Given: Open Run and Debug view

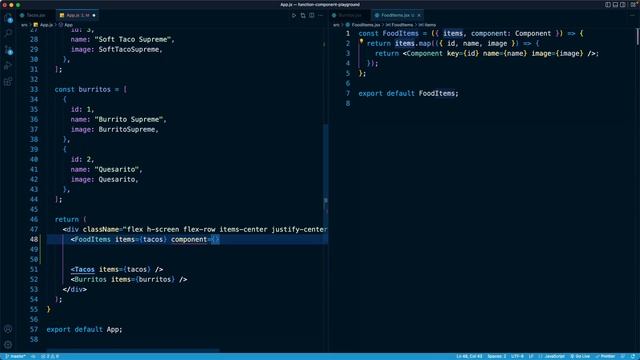Looking at the screenshot, I should click(8, 66).
